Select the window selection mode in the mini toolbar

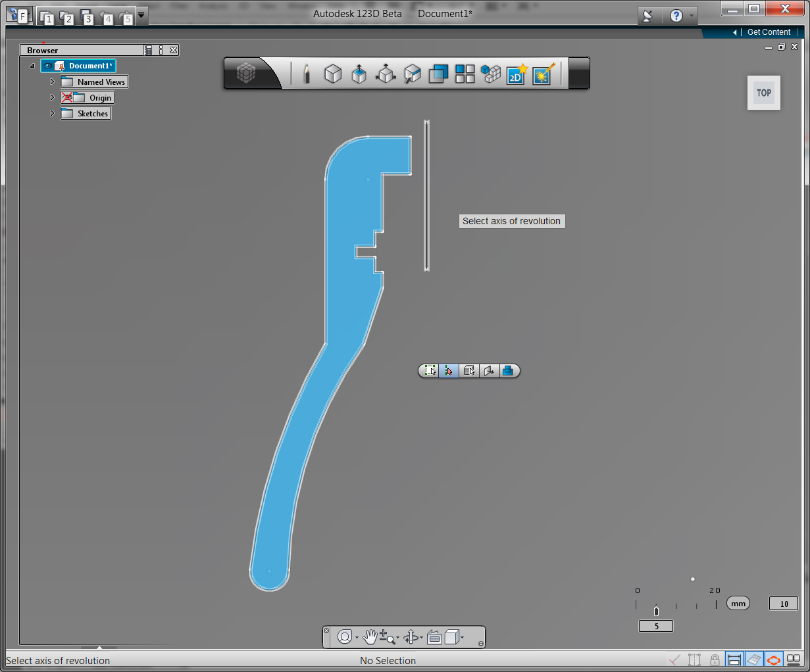point(429,370)
